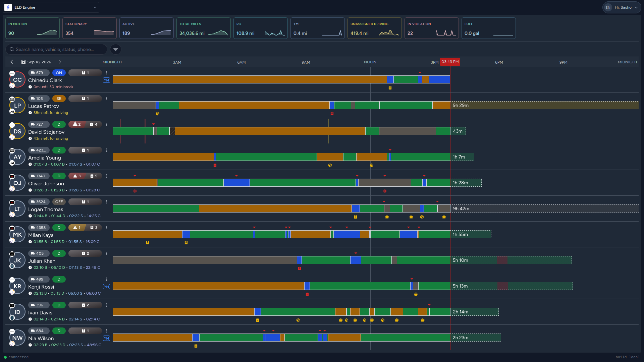644x362 pixels.
Task: Open the Active stat card
Action: pyautogui.click(x=147, y=28)
